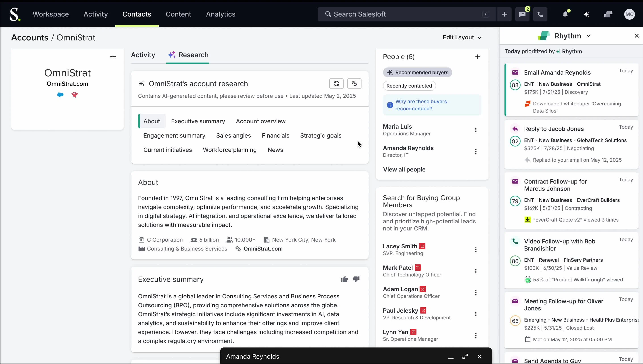This screenshot has width=643, height=364.
Task: Open Adam Logan options menu
Action: [476, 293]
